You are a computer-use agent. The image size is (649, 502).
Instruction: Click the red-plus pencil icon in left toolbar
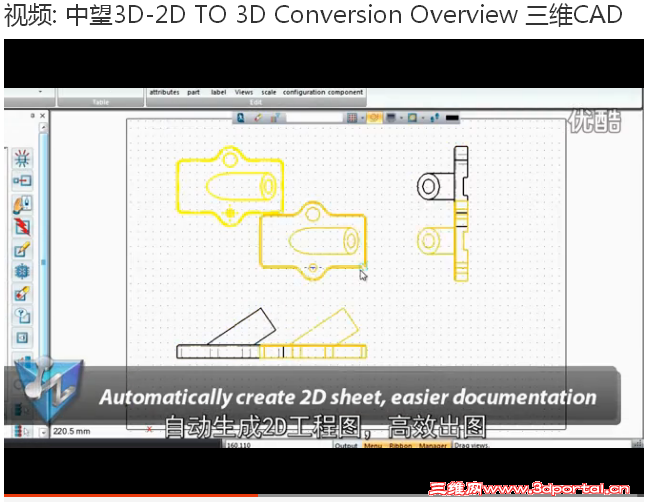point(22,294)
